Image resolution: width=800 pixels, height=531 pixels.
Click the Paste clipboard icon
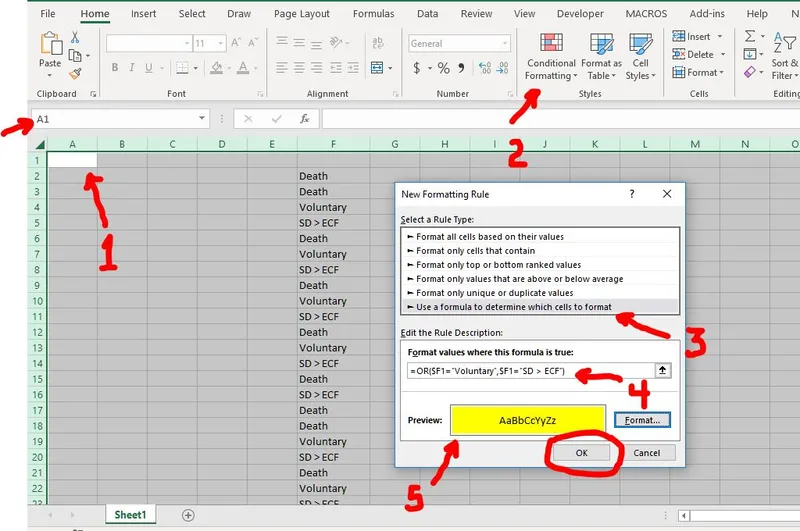tap(51, 43)
